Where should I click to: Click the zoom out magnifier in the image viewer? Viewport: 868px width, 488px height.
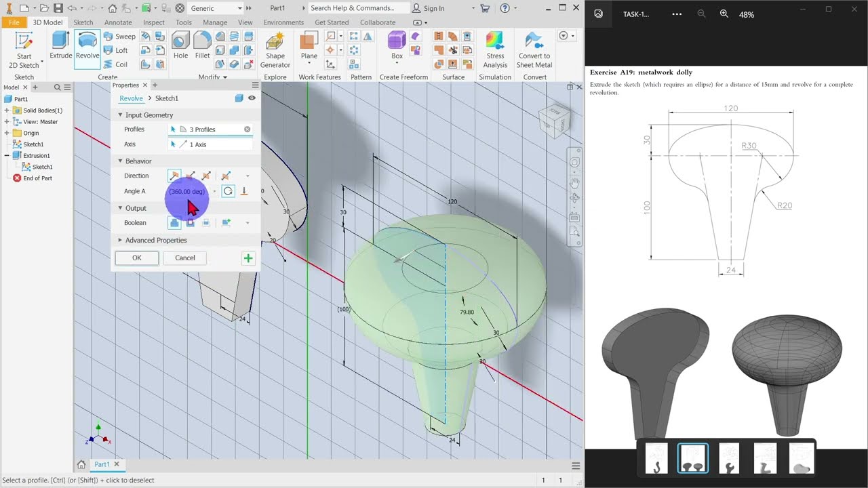click(x=701, y=14)
